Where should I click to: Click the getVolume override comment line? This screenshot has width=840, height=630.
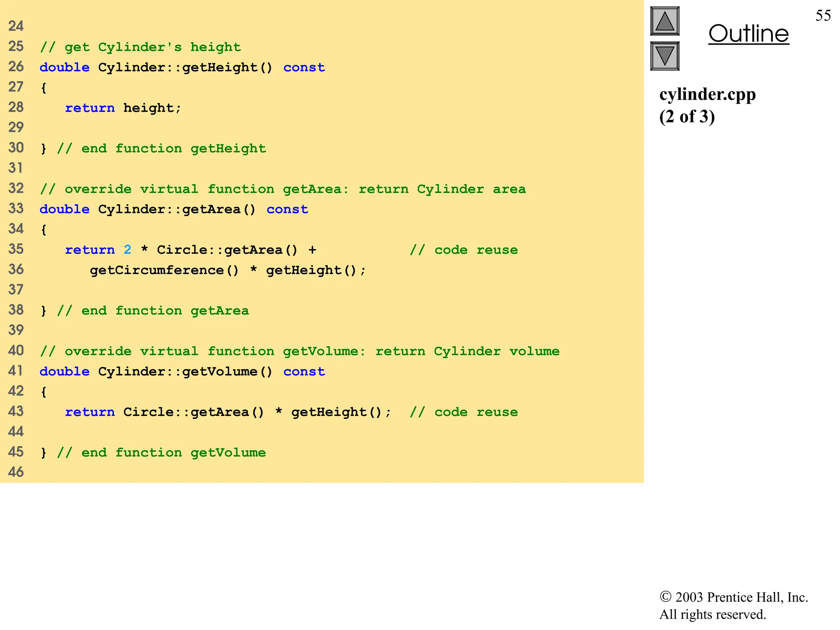click(300, 351)
